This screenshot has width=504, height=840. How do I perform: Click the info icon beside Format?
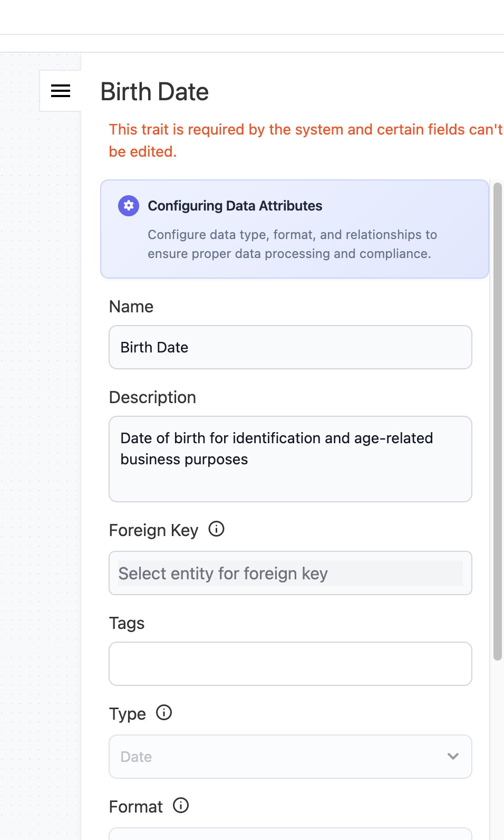click(181, 806)
